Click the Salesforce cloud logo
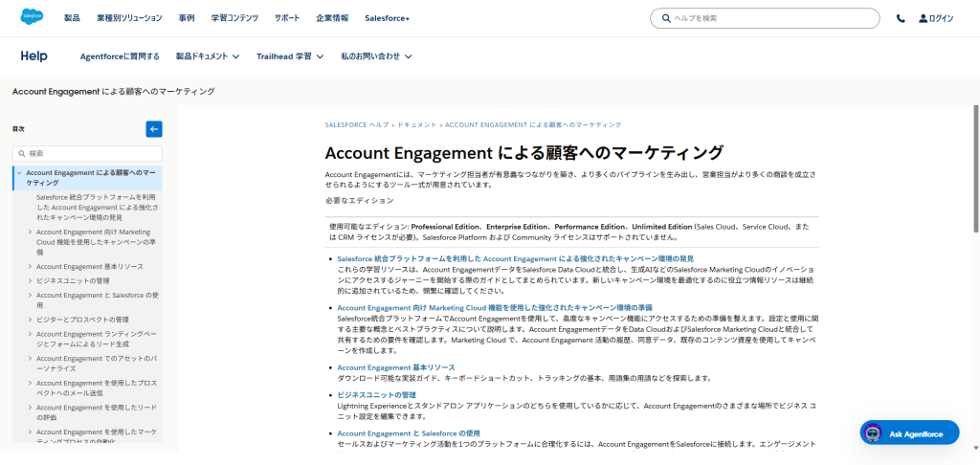 tap(32, 16)
